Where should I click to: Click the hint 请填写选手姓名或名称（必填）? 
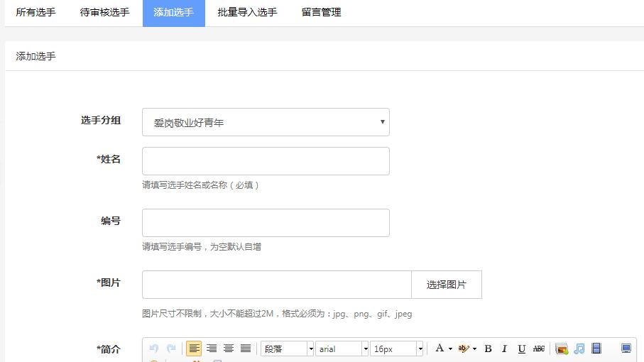click(x=200, y=185)
